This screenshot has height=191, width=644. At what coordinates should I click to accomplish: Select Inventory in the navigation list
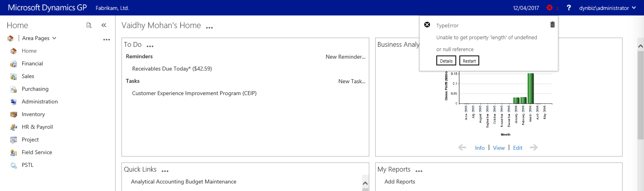coord(33,114)
